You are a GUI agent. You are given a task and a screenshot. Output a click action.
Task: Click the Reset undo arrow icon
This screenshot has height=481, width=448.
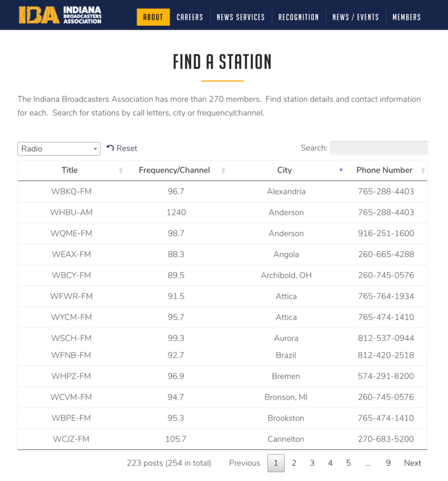[x=110, y=148]
